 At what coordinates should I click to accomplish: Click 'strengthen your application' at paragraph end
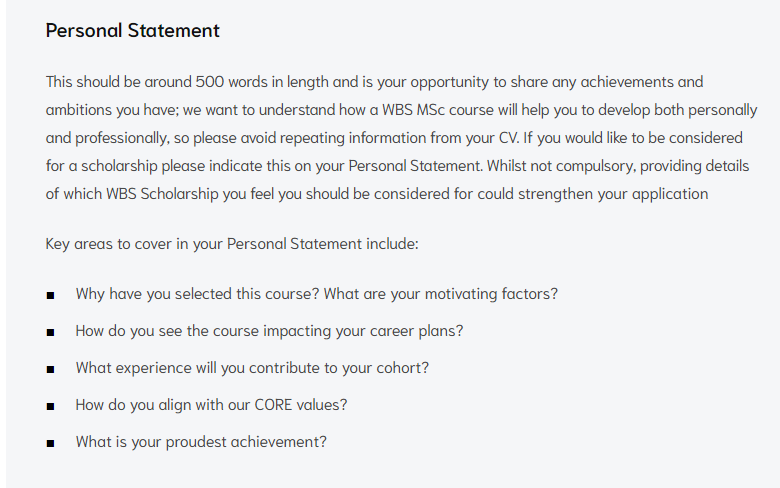point(613,194)
